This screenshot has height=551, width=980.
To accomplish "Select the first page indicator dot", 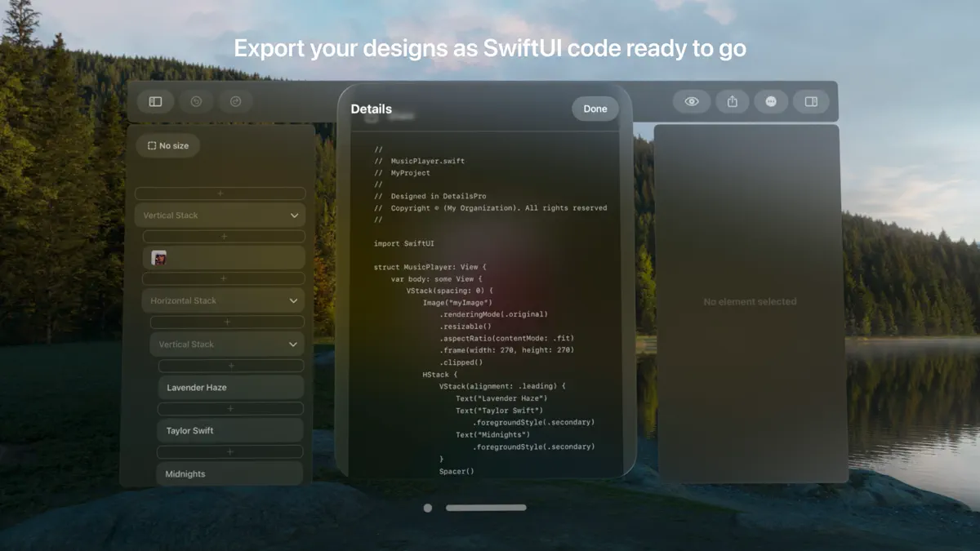I will [427, 507].
